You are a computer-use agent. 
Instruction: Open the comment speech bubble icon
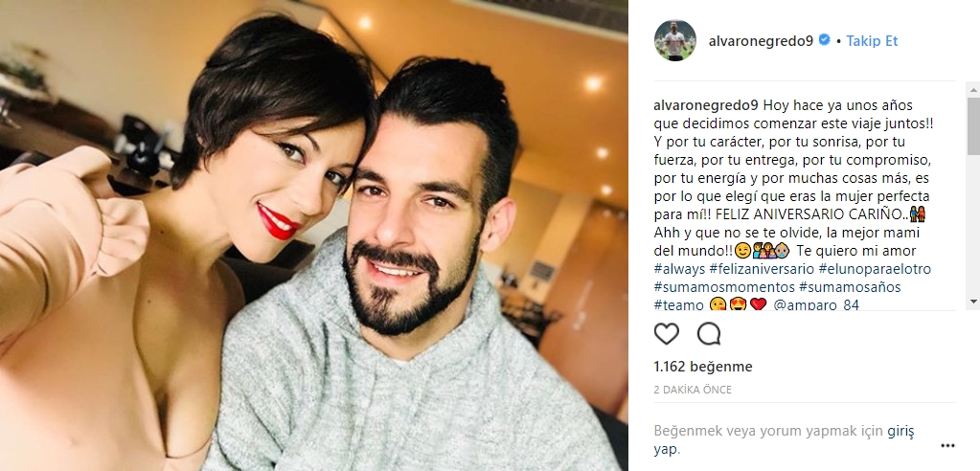(x=709, y=334)
